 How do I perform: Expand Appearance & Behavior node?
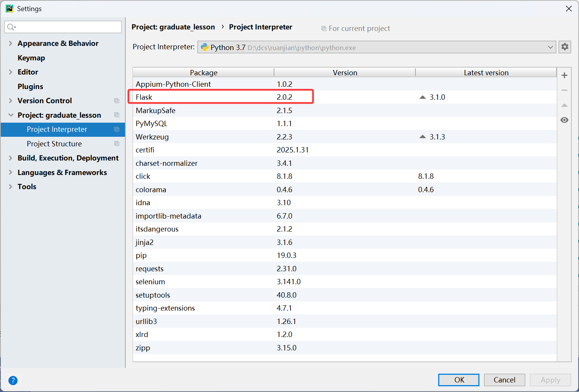[x=10, y=44]
